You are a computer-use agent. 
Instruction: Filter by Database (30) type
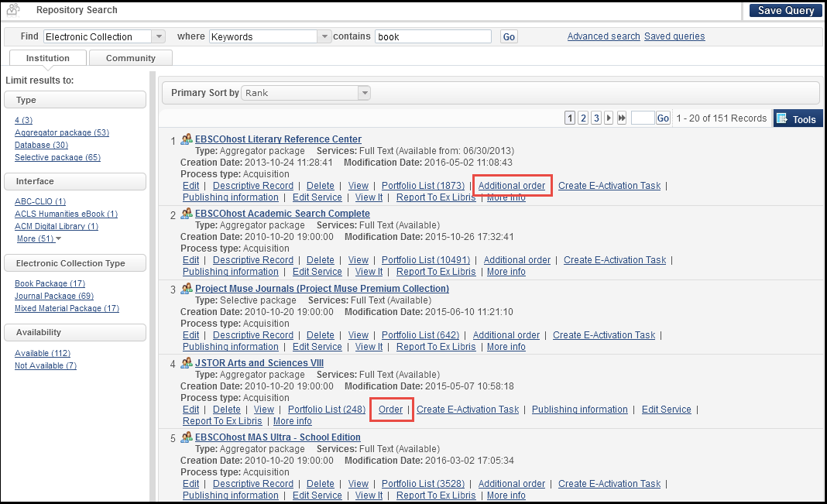pos(41,145)
